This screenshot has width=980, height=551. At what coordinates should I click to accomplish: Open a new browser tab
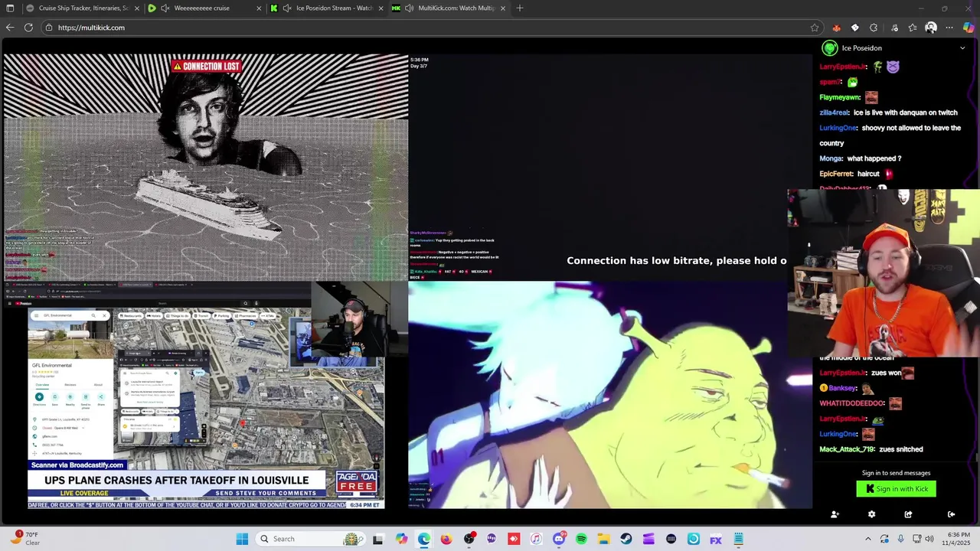[520, 8]
